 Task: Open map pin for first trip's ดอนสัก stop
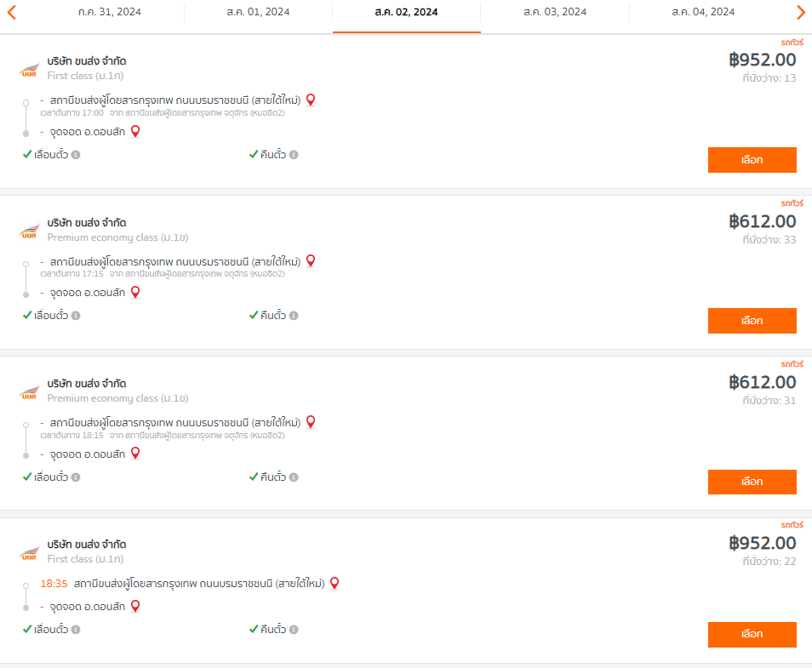click(135, 132)
